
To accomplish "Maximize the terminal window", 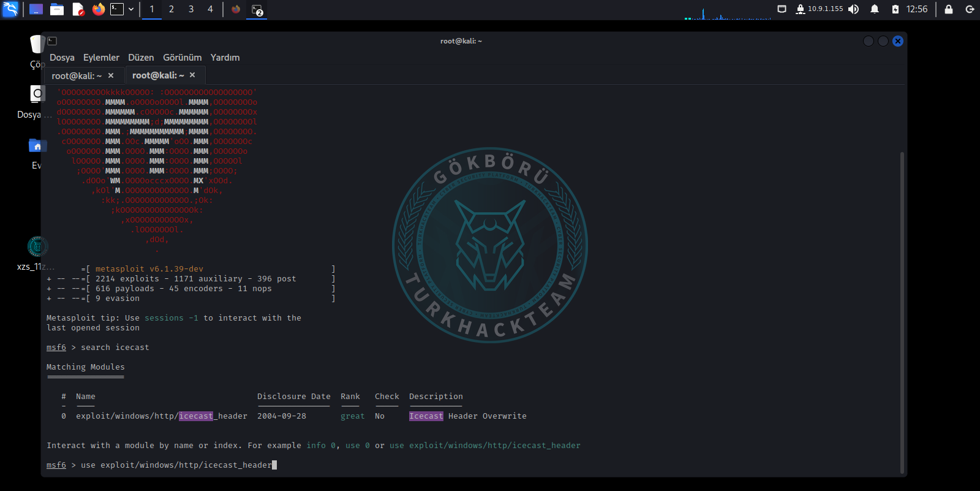I will (x=883, y=41).
